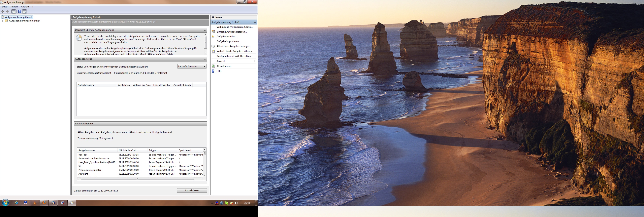This screenshot has width=644, height=217.
Task: Click the volume speaker tray icon
Action: pos(236,203)
